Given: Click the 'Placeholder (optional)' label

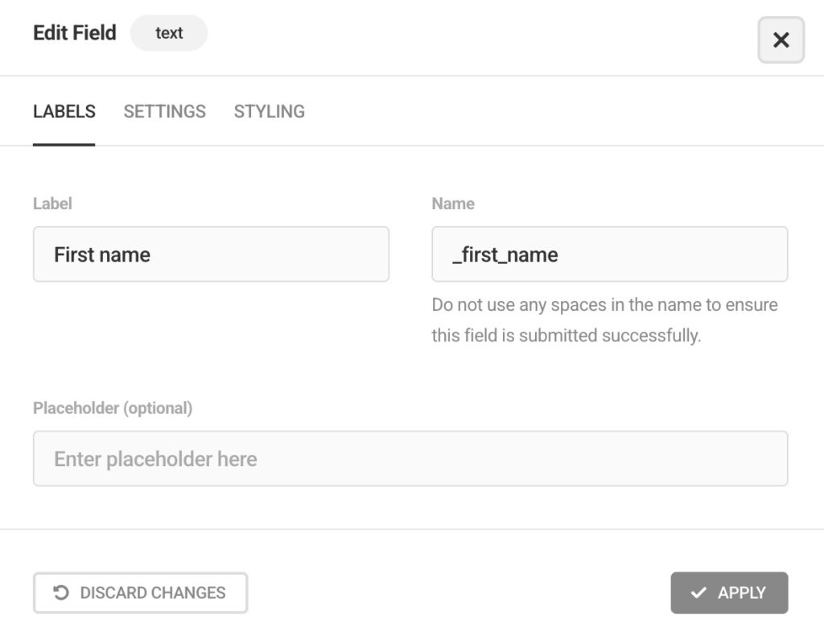Looking at the screenshot, I should pos(113,408).
